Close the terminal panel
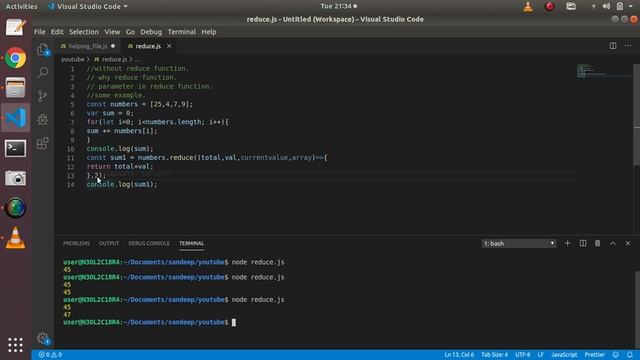The height and width of the screenshot is (360, 640). (x=627, y=243)
